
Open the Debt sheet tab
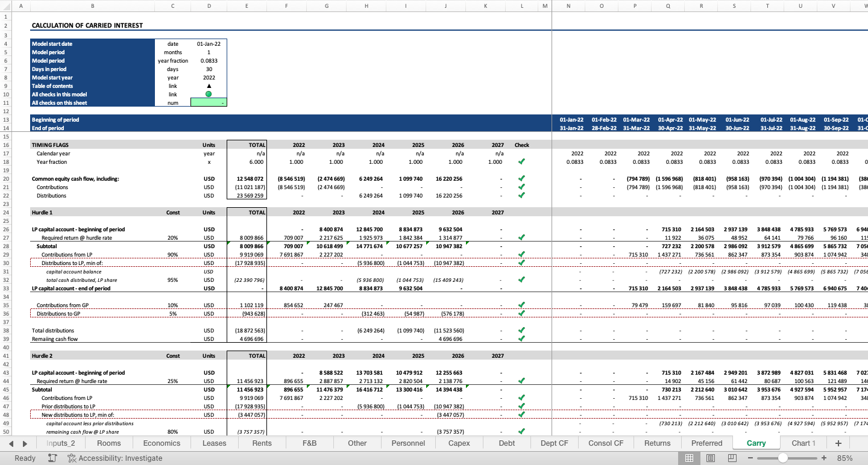(x=506, y=443)
